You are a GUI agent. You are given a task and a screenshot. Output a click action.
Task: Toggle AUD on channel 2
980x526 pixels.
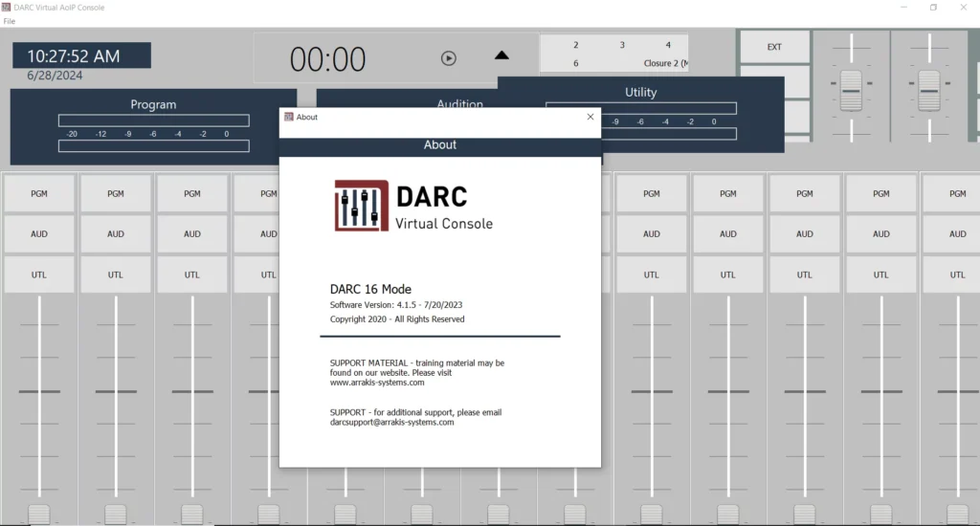click(x=116, y=233)
